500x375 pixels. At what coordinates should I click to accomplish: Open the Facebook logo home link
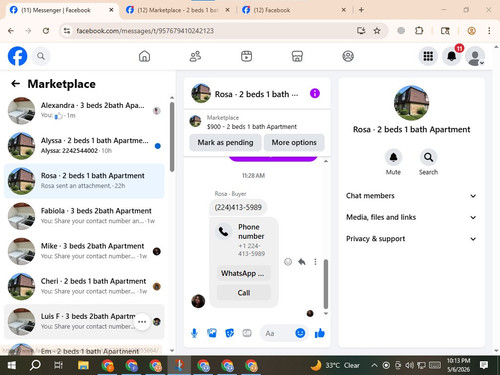tap(17, 56)
